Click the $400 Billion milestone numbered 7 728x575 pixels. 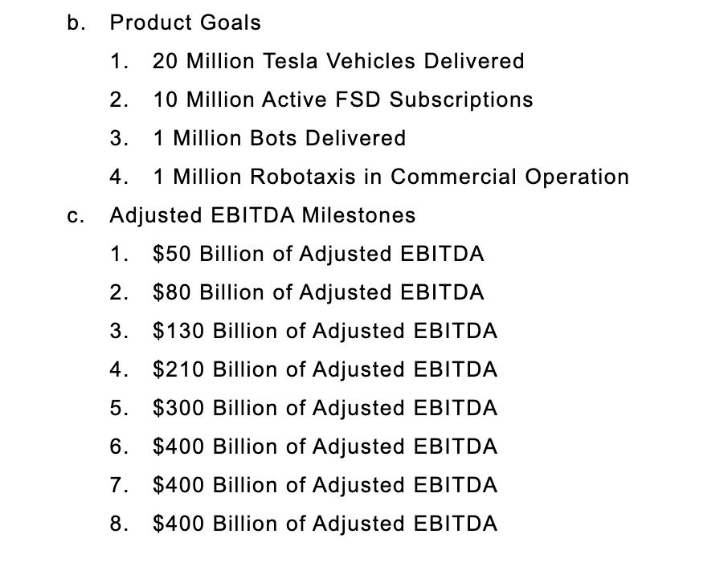click(325, 485)
